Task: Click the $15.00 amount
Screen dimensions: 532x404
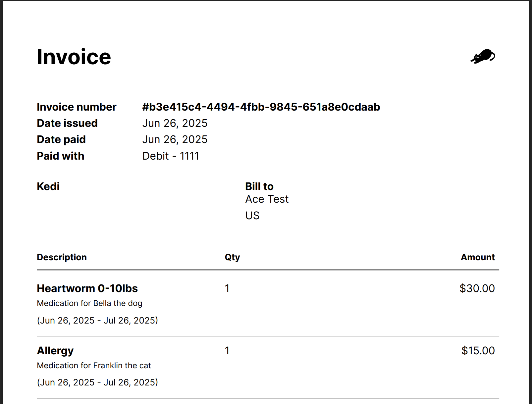Action: click(478, 351)
